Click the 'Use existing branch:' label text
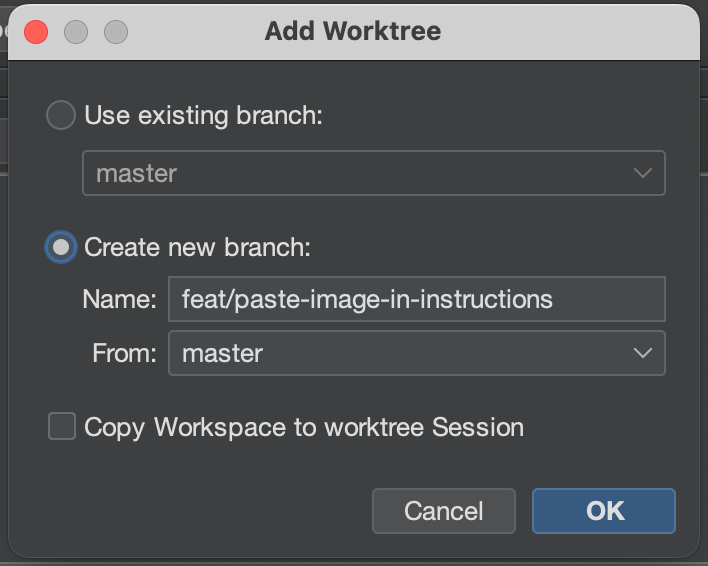The width and height of the screenshot is (708, 566). tap(204, 116)
